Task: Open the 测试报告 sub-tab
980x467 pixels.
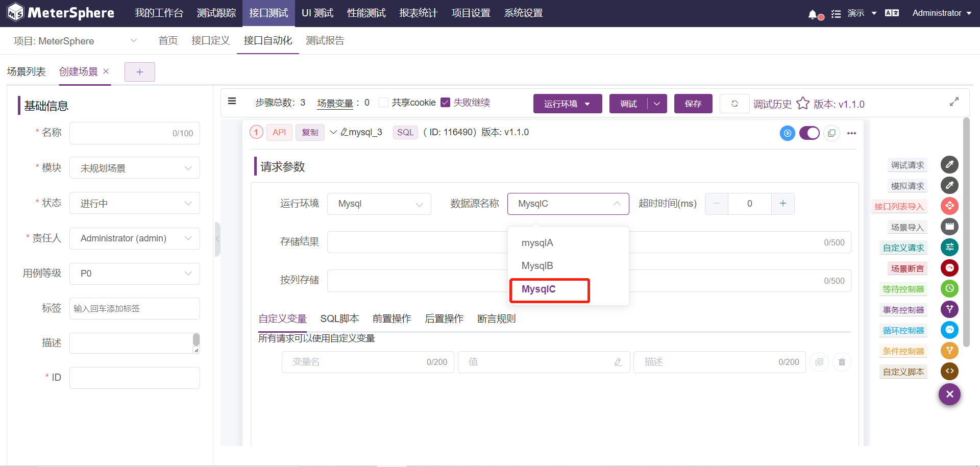Action: coord(325,41)
